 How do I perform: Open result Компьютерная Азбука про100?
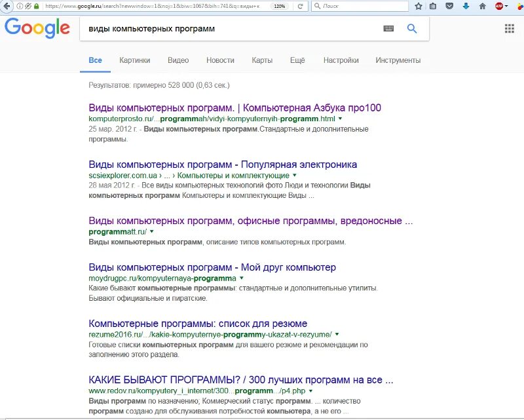pyautogui.click(x=234, y=108)
